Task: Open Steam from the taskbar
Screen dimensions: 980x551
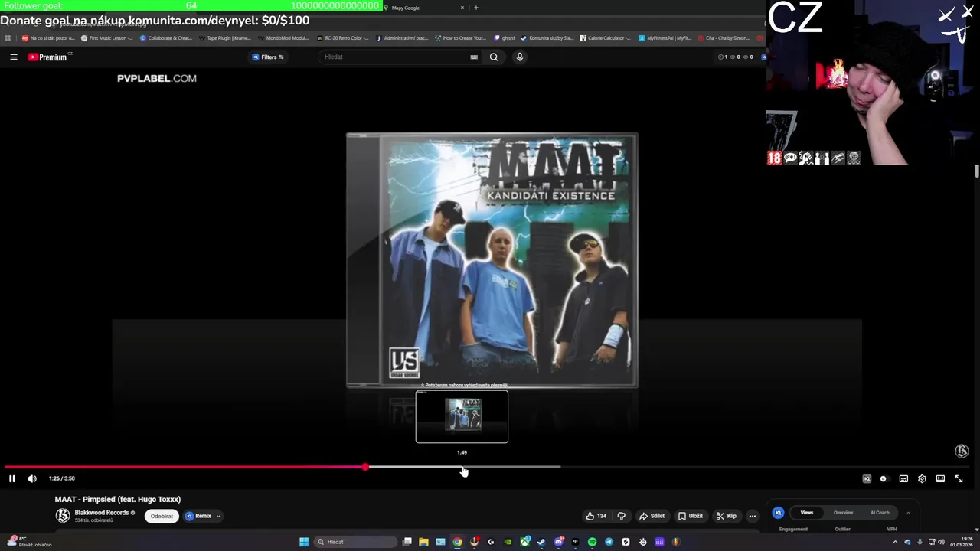Action: pyautogui.click(x=541, y=542)
